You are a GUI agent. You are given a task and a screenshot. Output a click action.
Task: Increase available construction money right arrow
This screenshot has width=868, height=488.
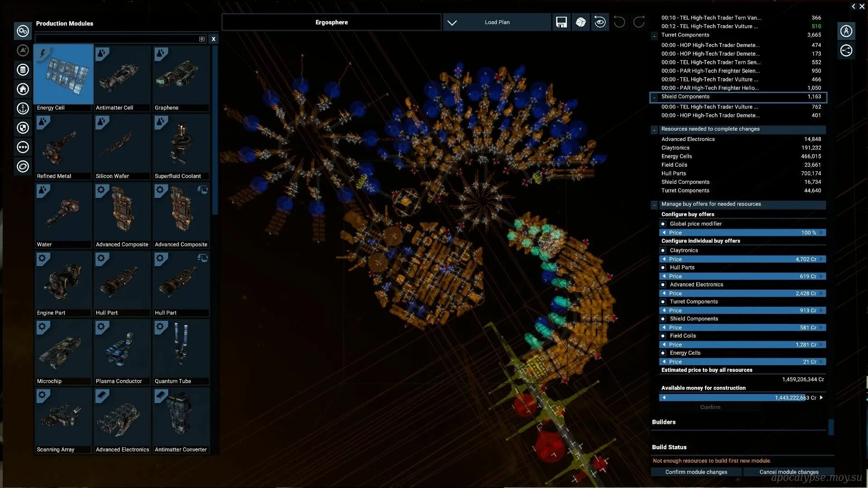(821, 398)
